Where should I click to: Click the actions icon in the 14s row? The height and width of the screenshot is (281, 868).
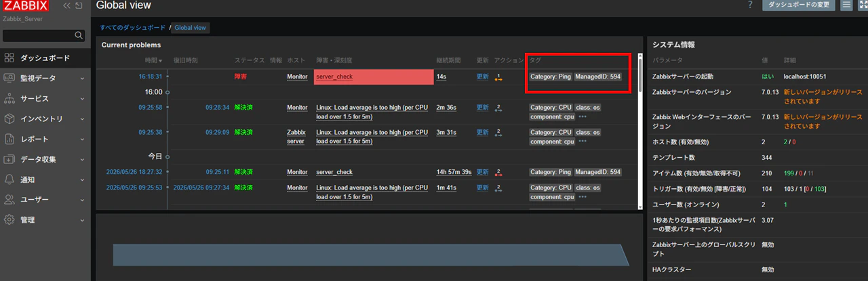(x=498, y=79)
